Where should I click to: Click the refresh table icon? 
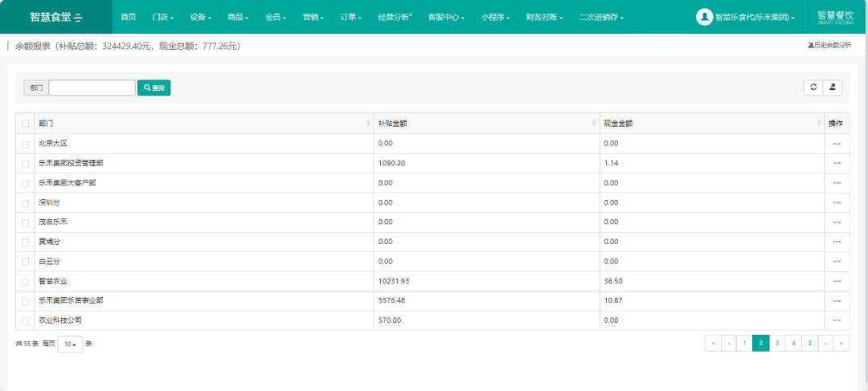[813, 88]
